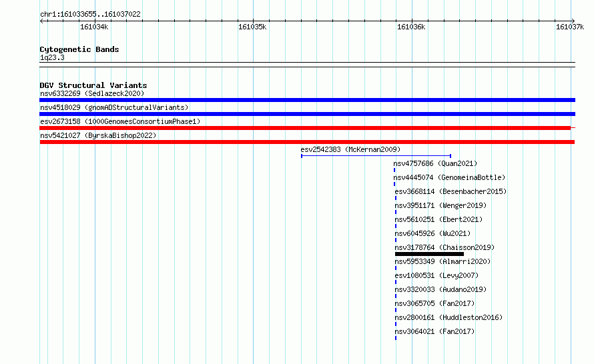Open nsv6045926 (Wu2021) variant

tap(432, 233)
